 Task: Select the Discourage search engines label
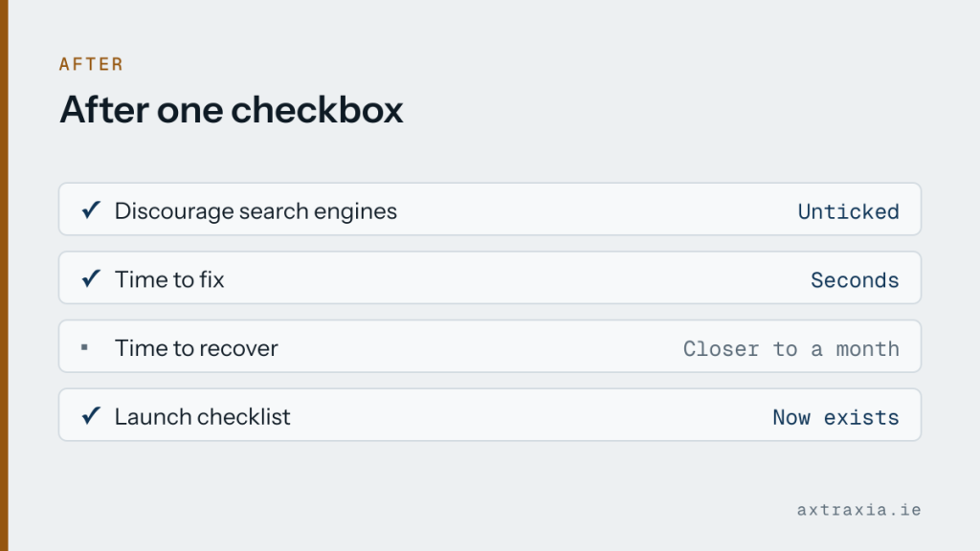pos(256,211)
